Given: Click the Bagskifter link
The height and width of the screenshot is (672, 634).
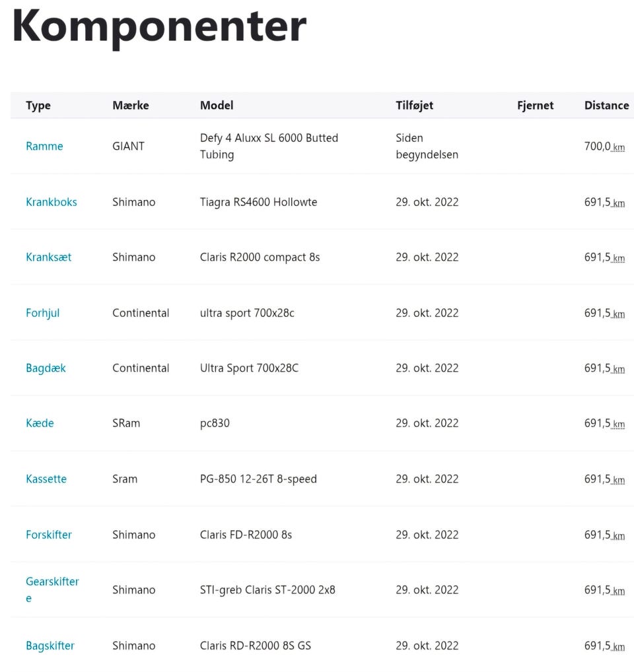Looking at the screenshot, I should 50,646.
